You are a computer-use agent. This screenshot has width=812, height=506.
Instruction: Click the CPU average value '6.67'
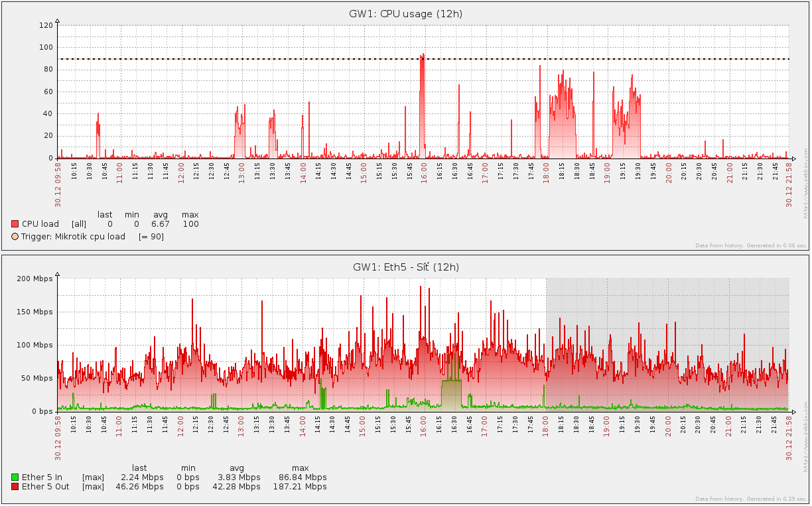pyautogui.click(x=161, y=224)
